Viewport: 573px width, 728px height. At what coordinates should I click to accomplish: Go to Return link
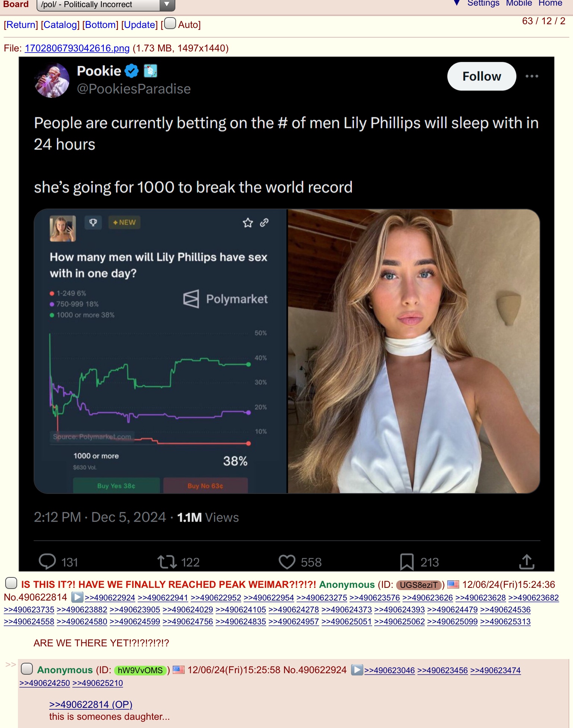21,25
